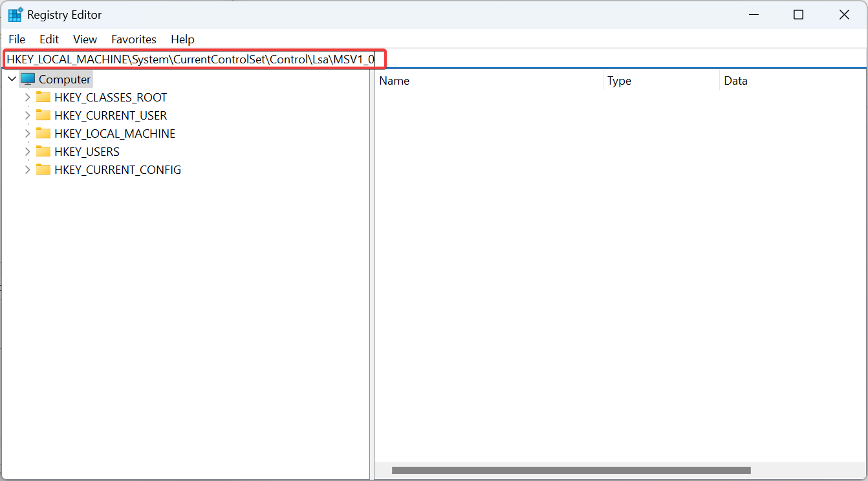This screenshot has width=868, height=481.
Task: Click the HKEY_CURRENT_CONFIG folder icon
Action: pos(43,170)
